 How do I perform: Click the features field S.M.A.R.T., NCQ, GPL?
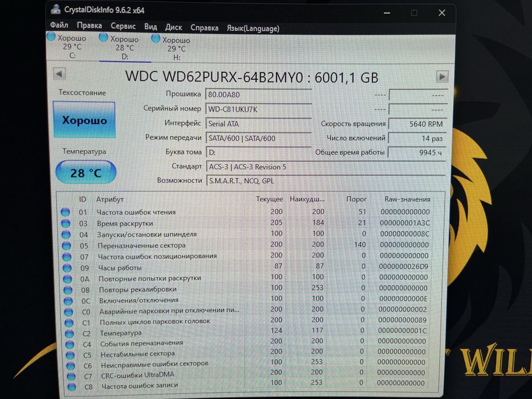[x=326, y=181]
